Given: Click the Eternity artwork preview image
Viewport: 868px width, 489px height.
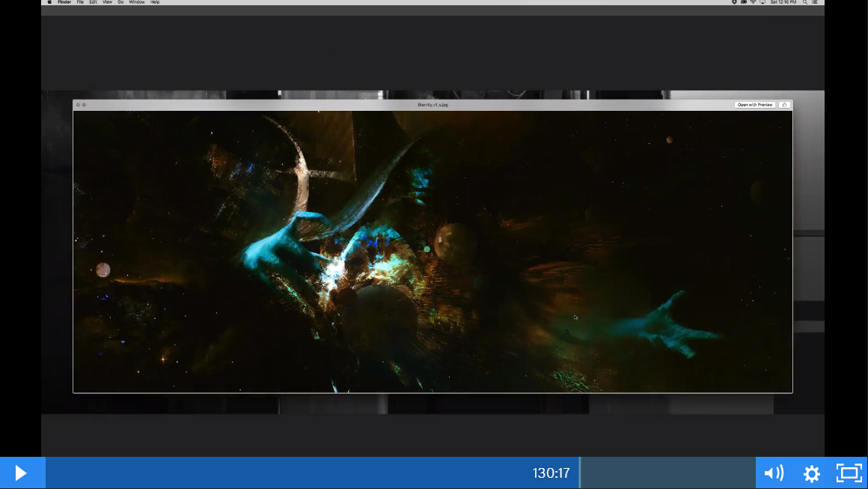Looking at the screenshot, I should (x=433, y=252).
